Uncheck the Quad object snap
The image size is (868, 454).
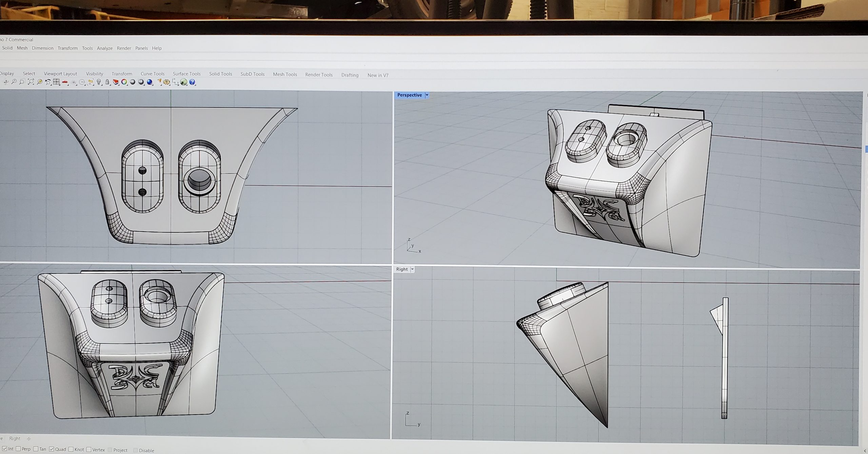(x=52, y=449)
